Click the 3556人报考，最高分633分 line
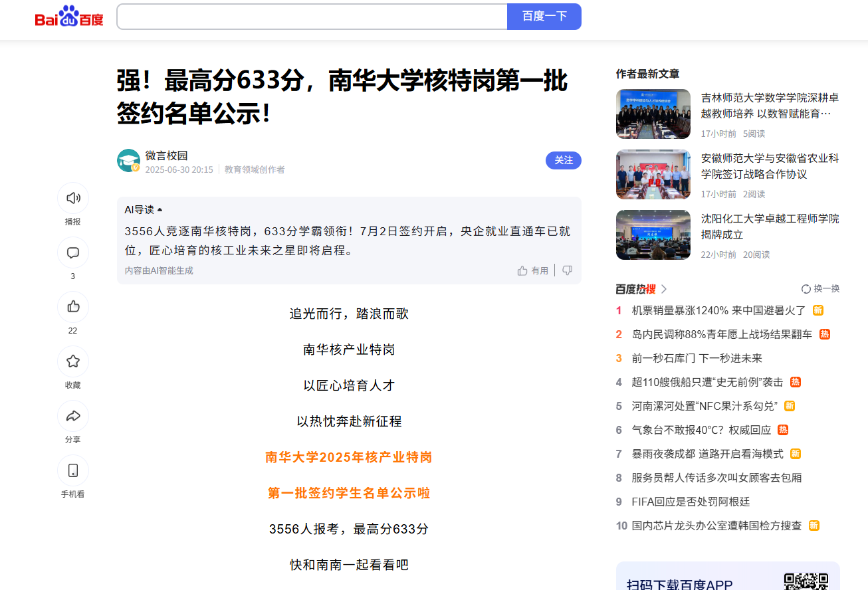 pos(349,529)
